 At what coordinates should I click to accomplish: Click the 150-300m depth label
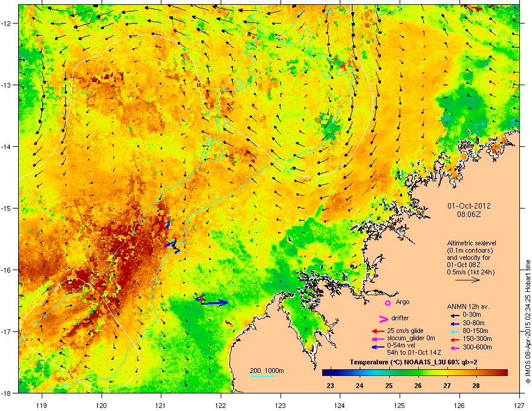click(478, 338)
